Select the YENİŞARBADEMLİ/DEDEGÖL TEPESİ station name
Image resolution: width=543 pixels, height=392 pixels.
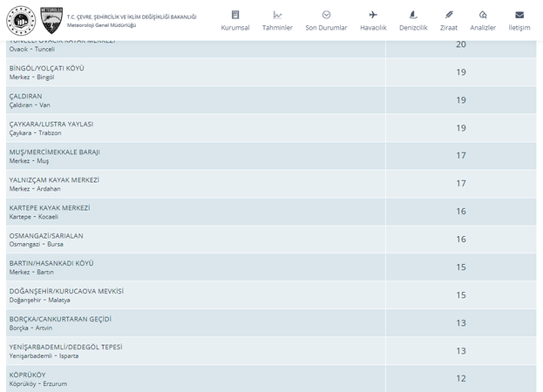(x=65, y=347)
